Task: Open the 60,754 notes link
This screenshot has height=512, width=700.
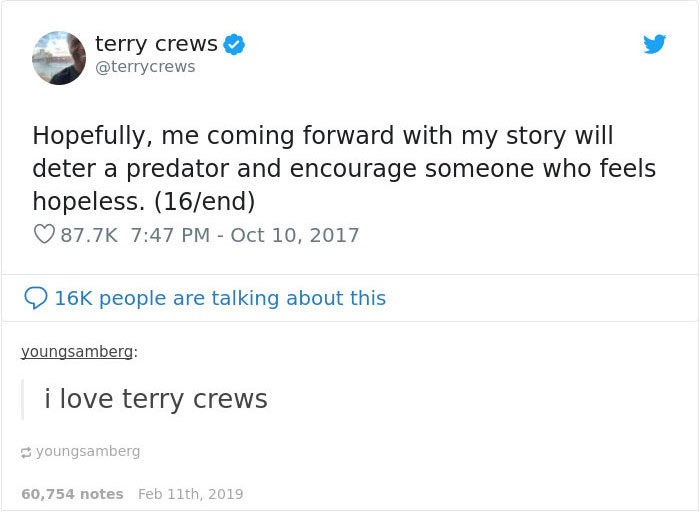Action: pos(72,494)
